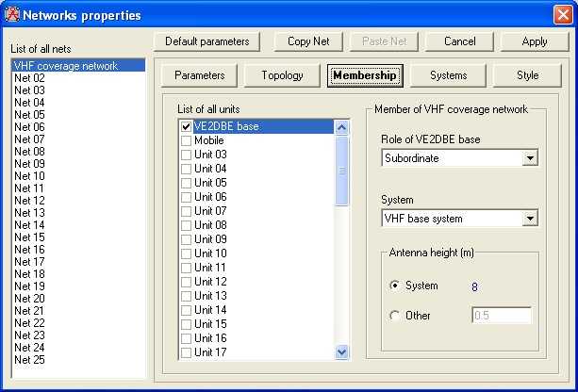Click the Other antenna height input field
Screen dimensions: 578x392
tap(501, 316)
